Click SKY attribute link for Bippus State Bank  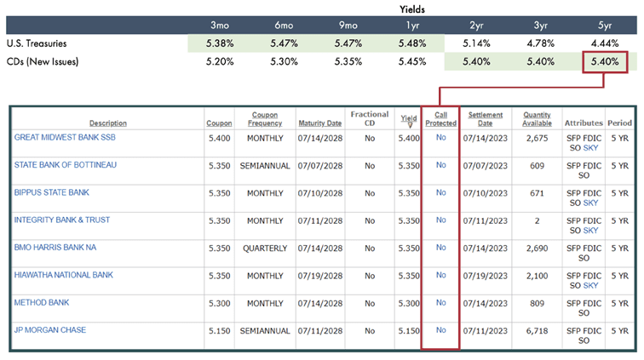coord(590,203)
